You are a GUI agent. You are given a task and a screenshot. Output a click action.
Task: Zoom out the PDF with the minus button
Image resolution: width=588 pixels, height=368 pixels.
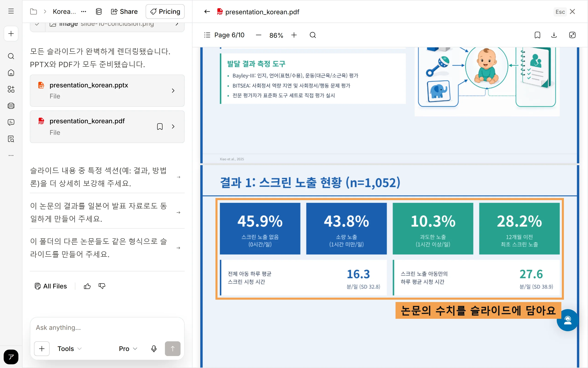(x=259, y=35)
